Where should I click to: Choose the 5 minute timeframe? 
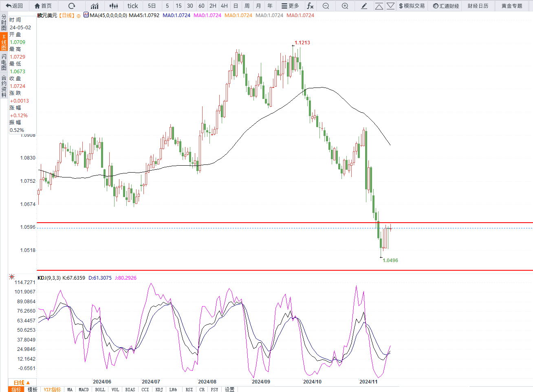167,6
